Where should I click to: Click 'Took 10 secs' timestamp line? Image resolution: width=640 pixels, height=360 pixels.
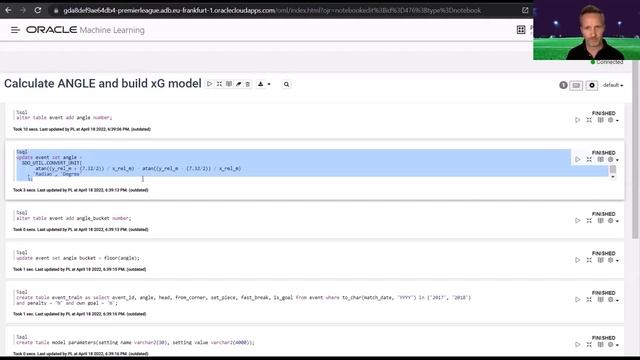[x=82, y=129]
